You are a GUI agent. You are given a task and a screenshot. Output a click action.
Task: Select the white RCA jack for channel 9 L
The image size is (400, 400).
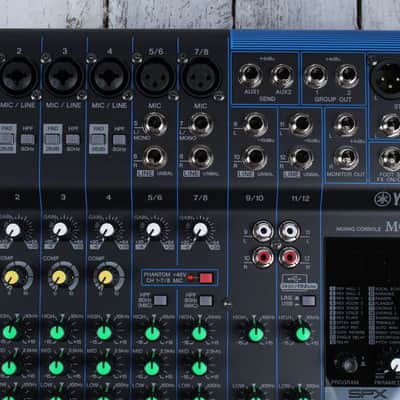point(263,231)
